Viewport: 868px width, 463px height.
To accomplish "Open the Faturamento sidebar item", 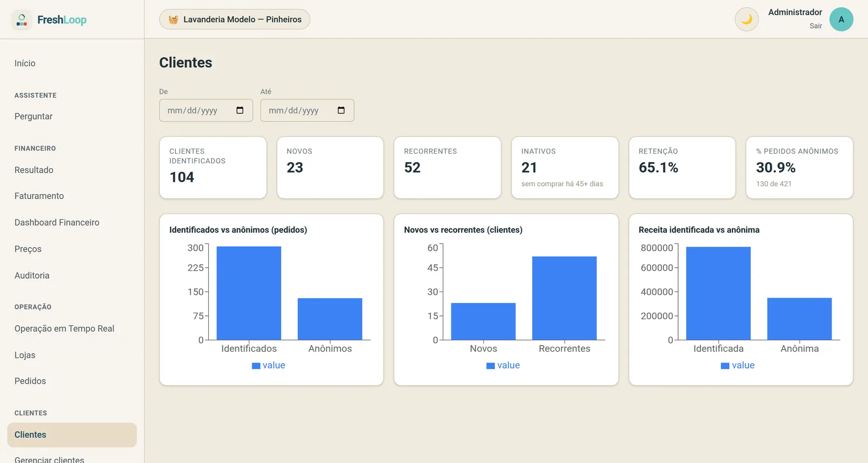I will pyautogui.click(x=39, y=196).
